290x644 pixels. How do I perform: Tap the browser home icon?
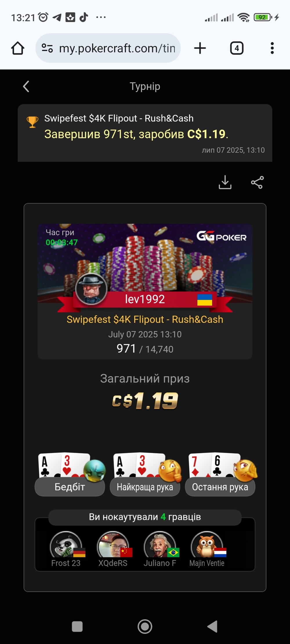18,48
